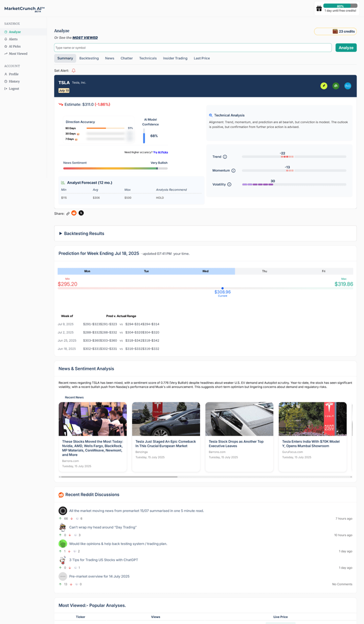Open the Technicals tab
The width and height of the screenshot is (364, 624).
pos(148,58)
